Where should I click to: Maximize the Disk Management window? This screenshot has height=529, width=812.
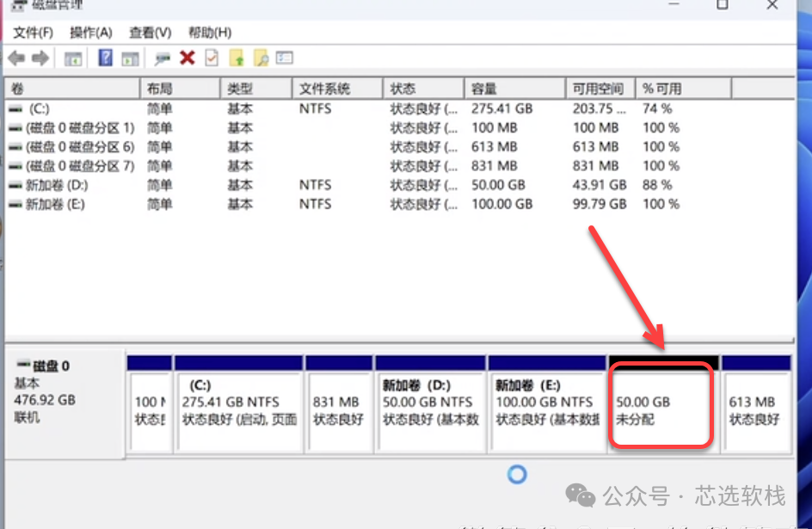pos(723,4)
